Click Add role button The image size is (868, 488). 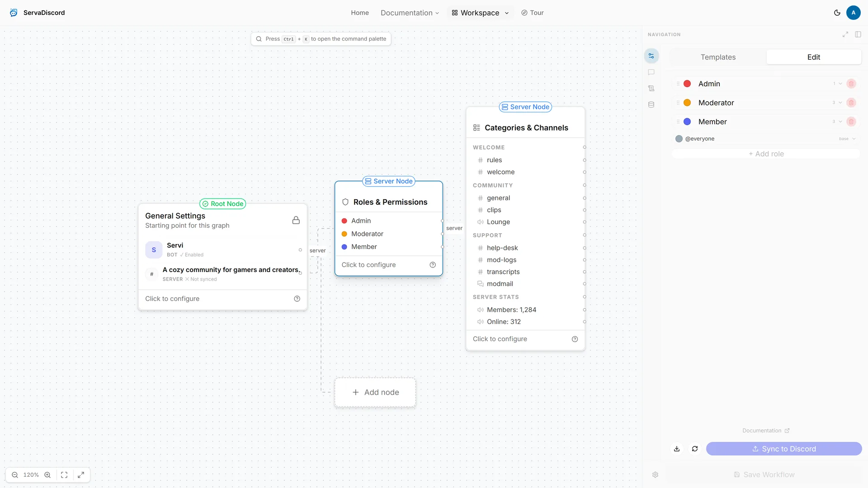[766, 154]
